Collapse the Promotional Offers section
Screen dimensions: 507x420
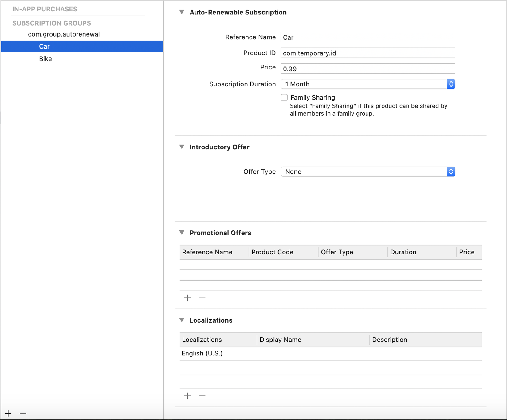point(182,233)
